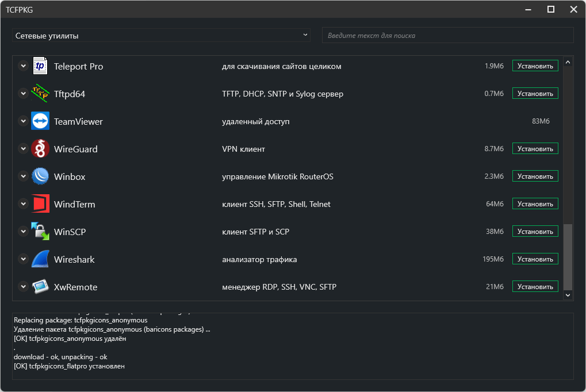Screen dimensions: 586x392
Task: Install WireGuard with Установить button
Action: [535, 149]
